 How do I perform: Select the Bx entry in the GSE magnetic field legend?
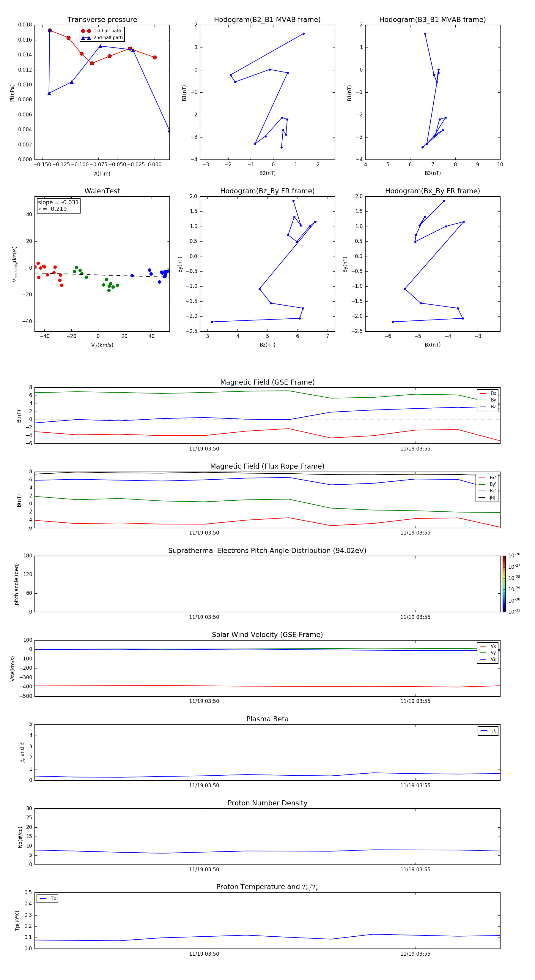click(488, 394)
